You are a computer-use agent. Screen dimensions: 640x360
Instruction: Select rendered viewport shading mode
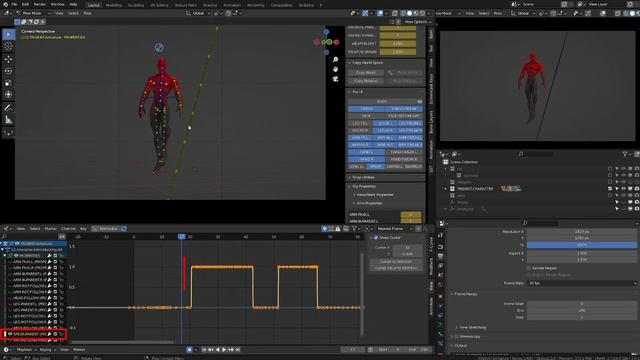(423, 13)
